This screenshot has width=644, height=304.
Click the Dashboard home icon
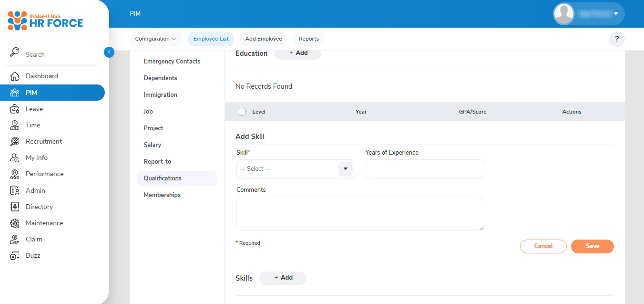(15, 76)
